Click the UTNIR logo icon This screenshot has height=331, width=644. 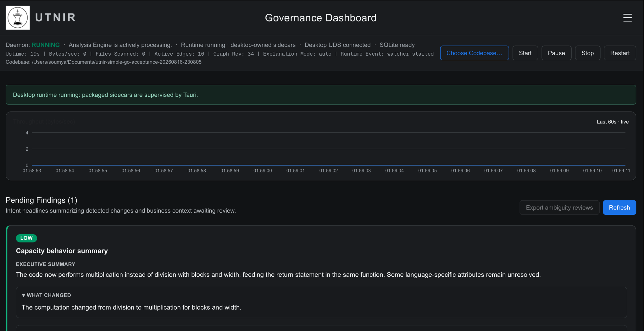click(18, 18)
